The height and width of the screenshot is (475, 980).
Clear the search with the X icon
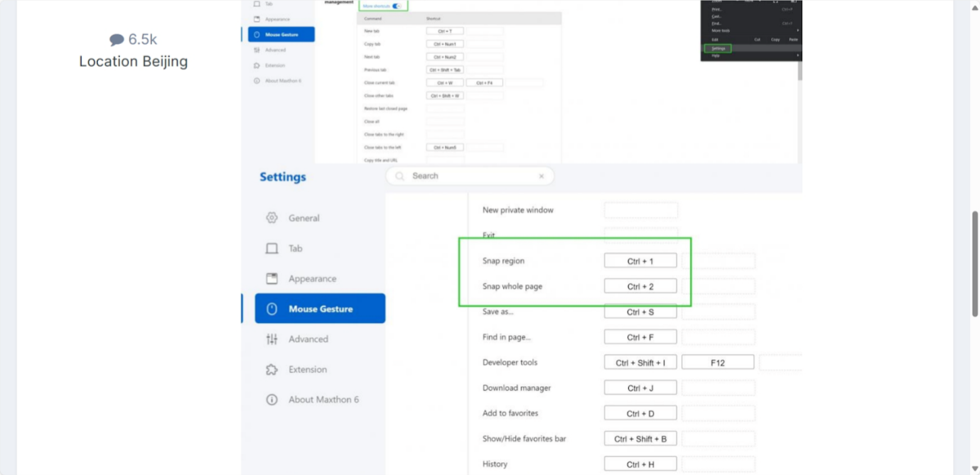[x=542, y=176]
